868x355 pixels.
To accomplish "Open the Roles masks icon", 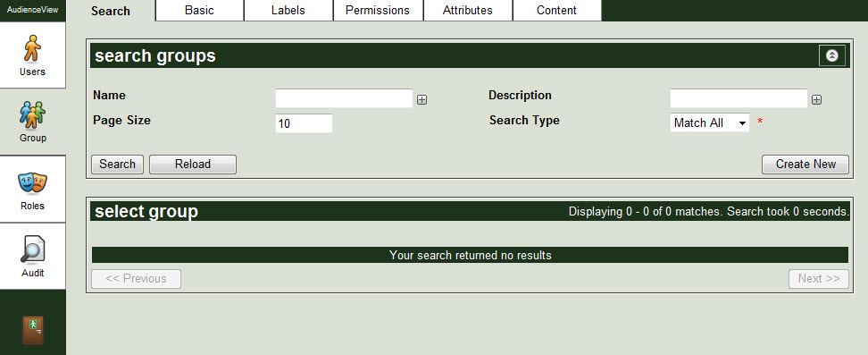I will coord(32,182).
